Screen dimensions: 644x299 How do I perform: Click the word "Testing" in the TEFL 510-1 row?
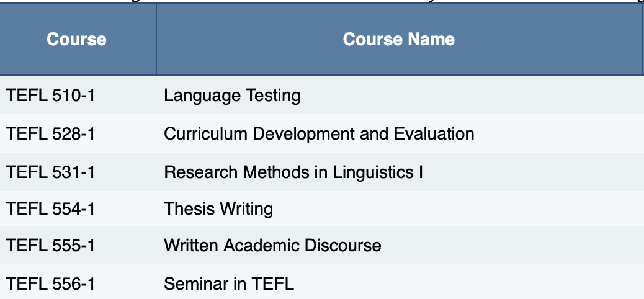click(274, 96)
